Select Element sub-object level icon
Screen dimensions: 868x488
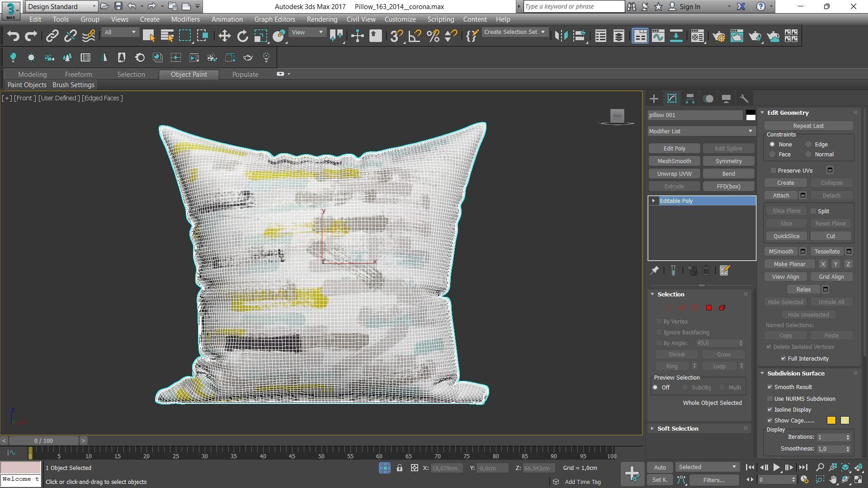coord(722,308)
